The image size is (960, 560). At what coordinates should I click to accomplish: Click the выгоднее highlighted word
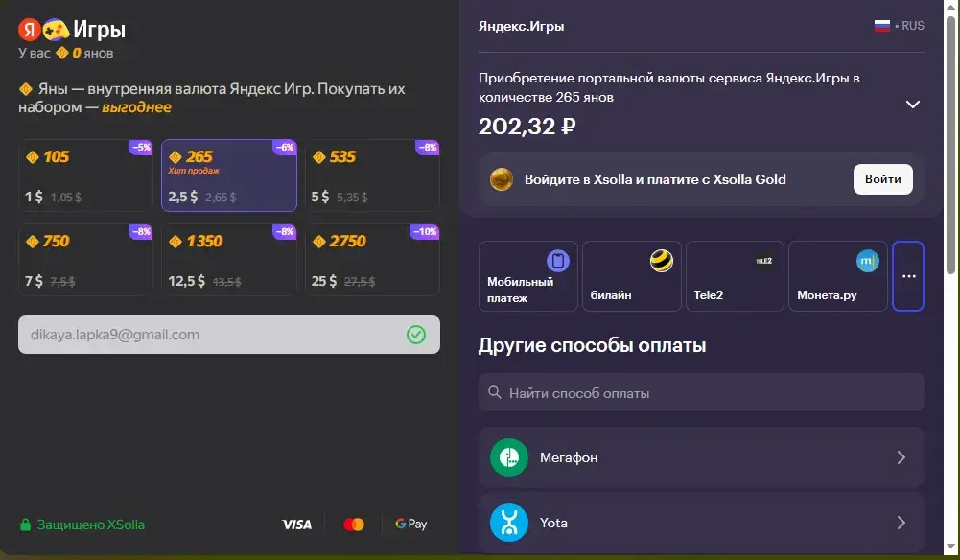(136, 107)
